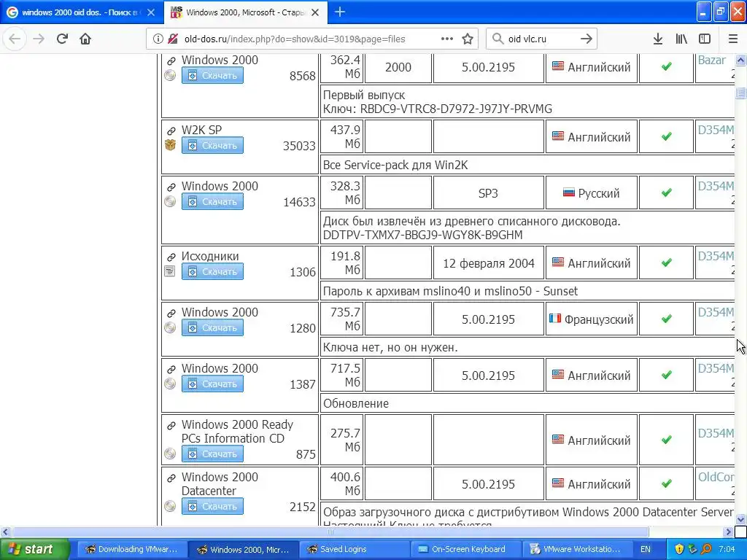Screen dimensions: 747x560
Task: Click the CD icon in Datacenter row
Action: [x=170, y=506]
